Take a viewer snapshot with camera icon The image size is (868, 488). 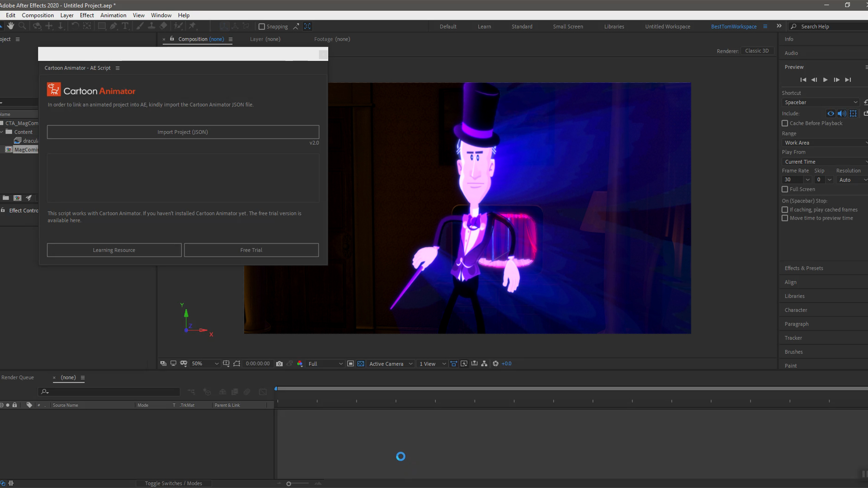(x=279, y=364)
